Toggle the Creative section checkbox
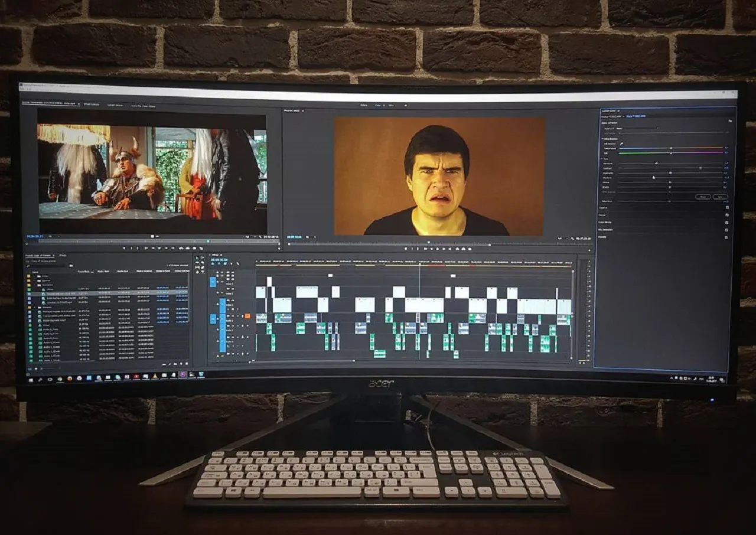The height and width of the screenshot is (535, 756). click(x=727, y=207)
